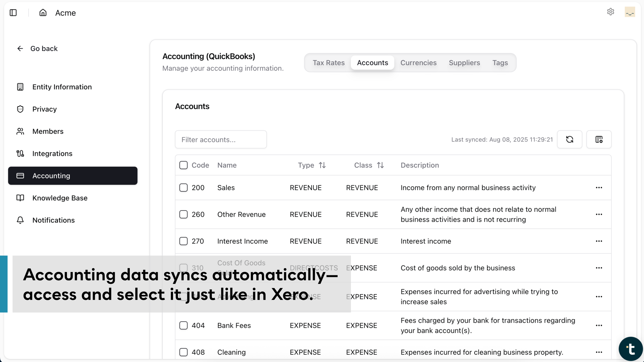Check the box for 408 Cleaning
The height and width of the screenshot is (362, 644).
click(x=183, y=352)
